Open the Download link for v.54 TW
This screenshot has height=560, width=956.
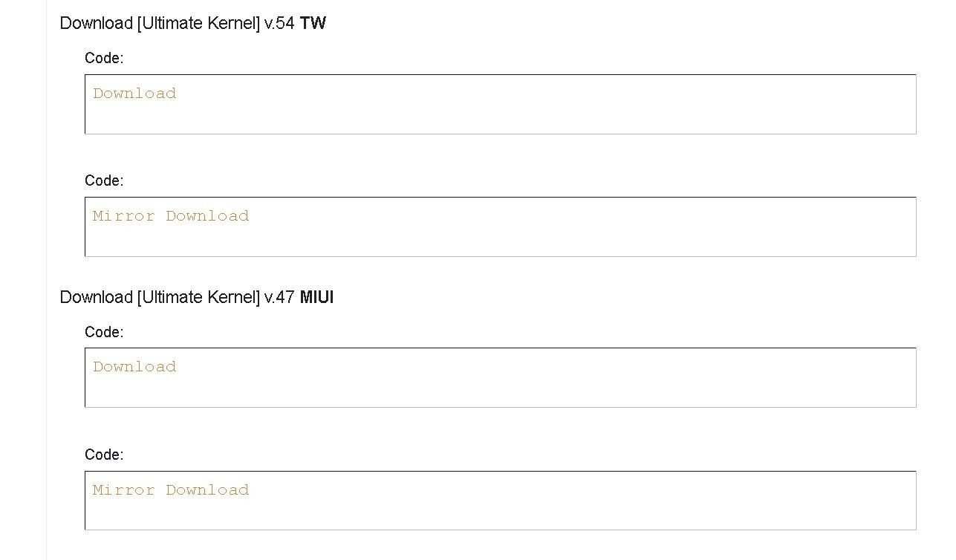coord(134,94)
